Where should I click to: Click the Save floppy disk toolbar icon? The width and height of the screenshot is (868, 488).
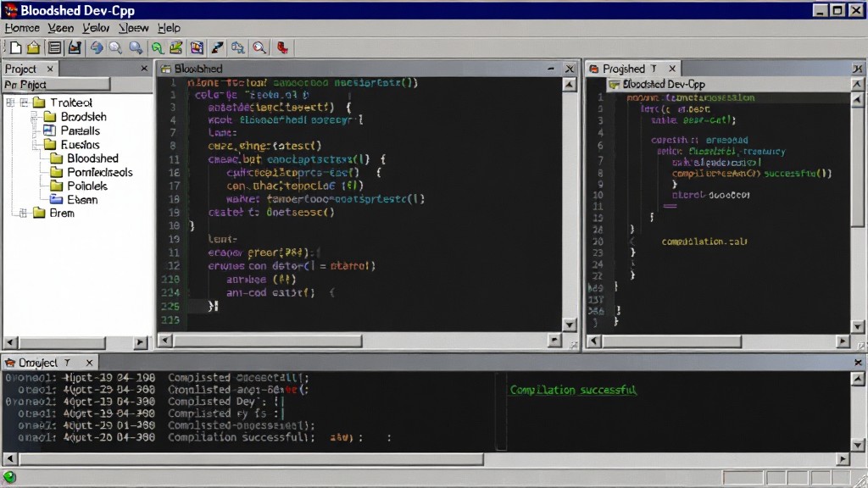(x=75, y=47)
